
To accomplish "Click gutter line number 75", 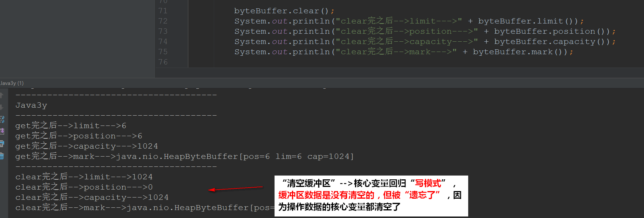I will click(x=163, y=52).
